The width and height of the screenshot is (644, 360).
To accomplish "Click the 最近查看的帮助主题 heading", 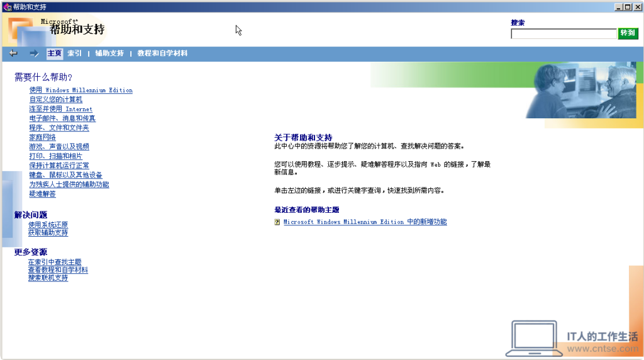I will (307, 210).
